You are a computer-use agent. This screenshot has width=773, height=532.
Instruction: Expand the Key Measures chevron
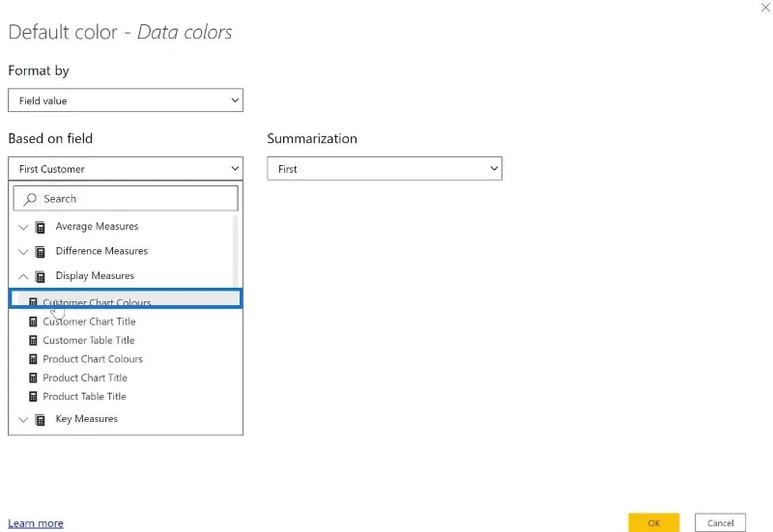(x=23, y=420)
